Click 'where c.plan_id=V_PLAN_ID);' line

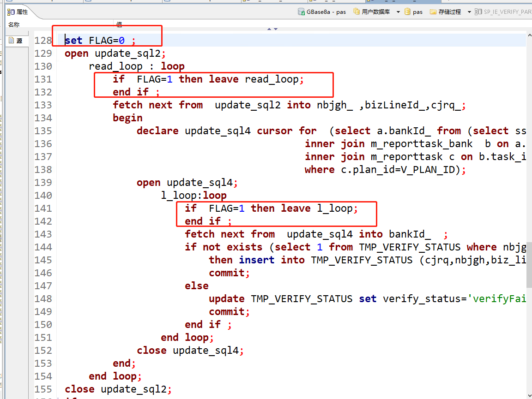385,169
